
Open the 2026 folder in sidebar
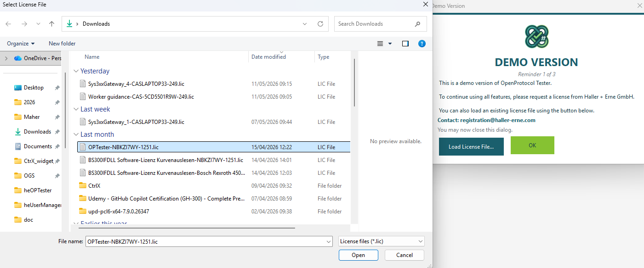point(29,102)
